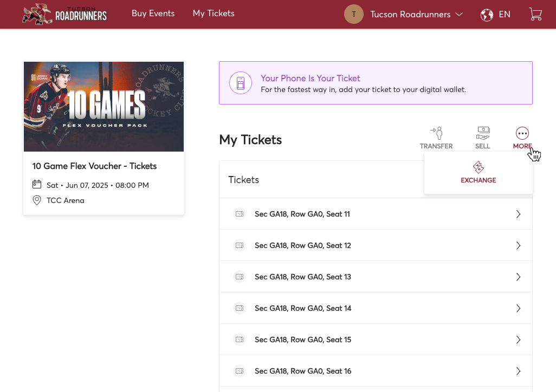Click the T account avatar
Image resolution: width=556 pixels, height=392 pixels.
click(353, 14)
